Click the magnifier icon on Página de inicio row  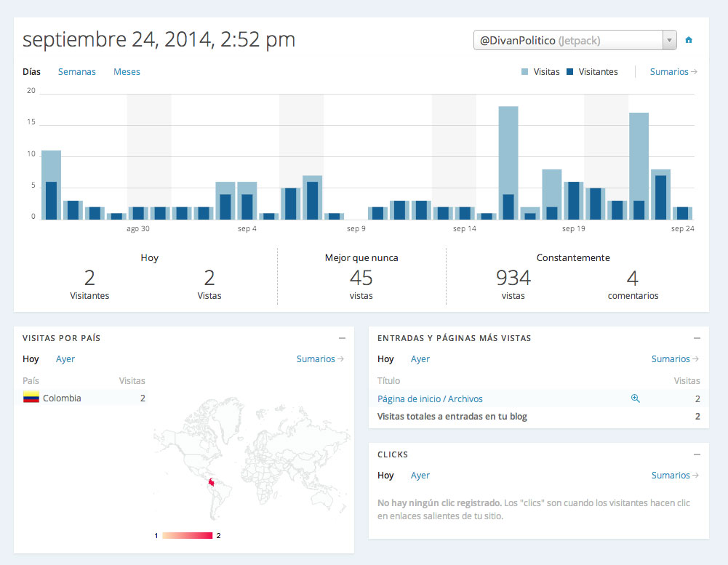pyautogui.click(x=636, y=398)
